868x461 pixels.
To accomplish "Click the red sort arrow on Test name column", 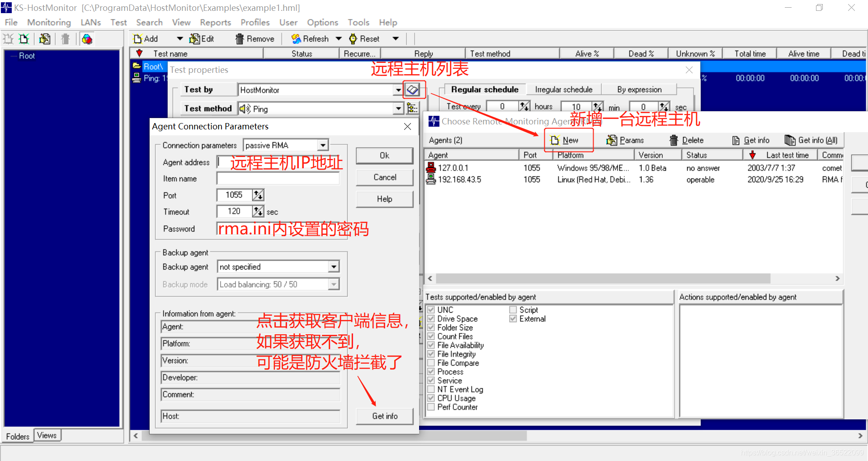I will click(139, 53).
